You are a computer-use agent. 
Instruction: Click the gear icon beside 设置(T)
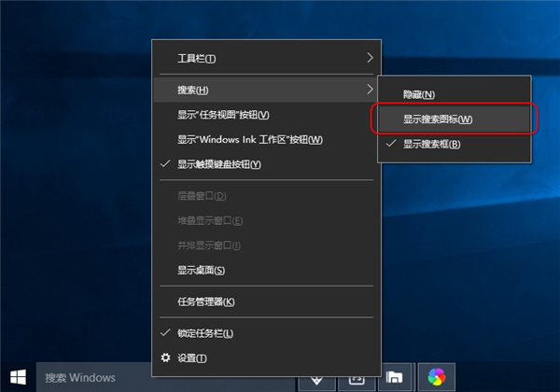[x=166, y=357]
